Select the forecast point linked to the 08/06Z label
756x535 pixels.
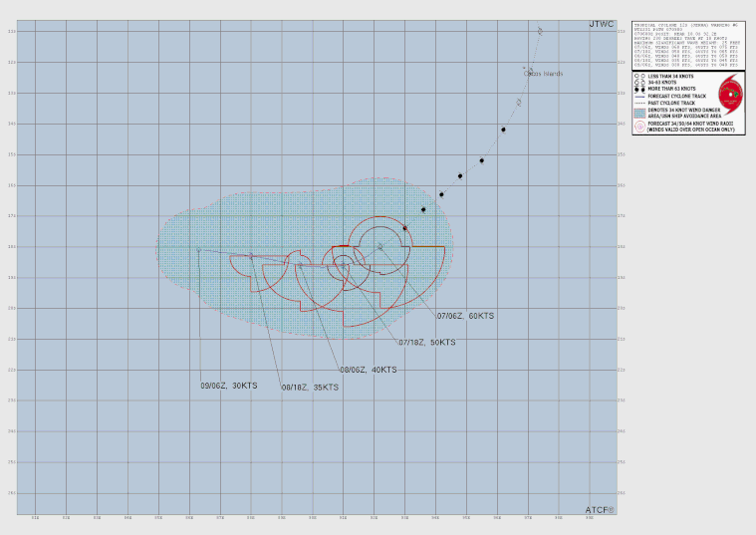(x=300, y=265)
